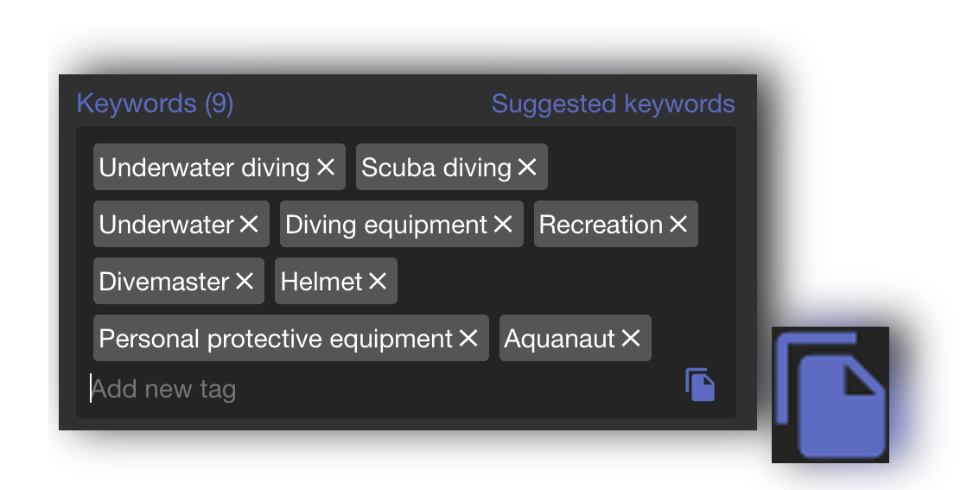Open Suggested keywords link
Image resolution: width=980 pixels, height=490 pixels.
point(613,104)
